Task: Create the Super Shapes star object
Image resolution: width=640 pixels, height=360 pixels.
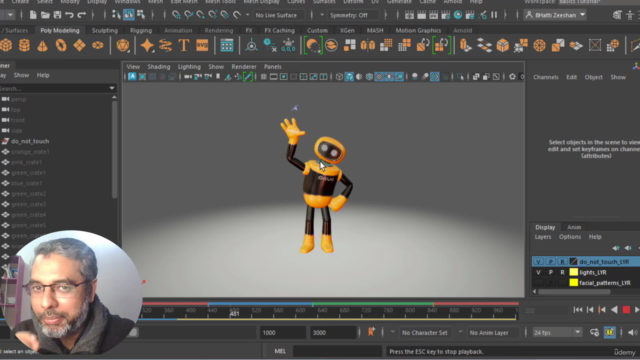Action: point(147,45)
